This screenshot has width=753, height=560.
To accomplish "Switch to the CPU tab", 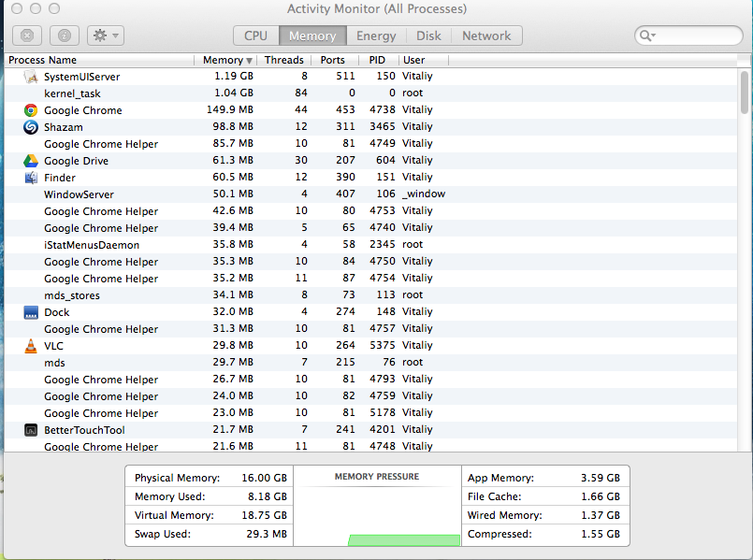I will coord(256,36).
